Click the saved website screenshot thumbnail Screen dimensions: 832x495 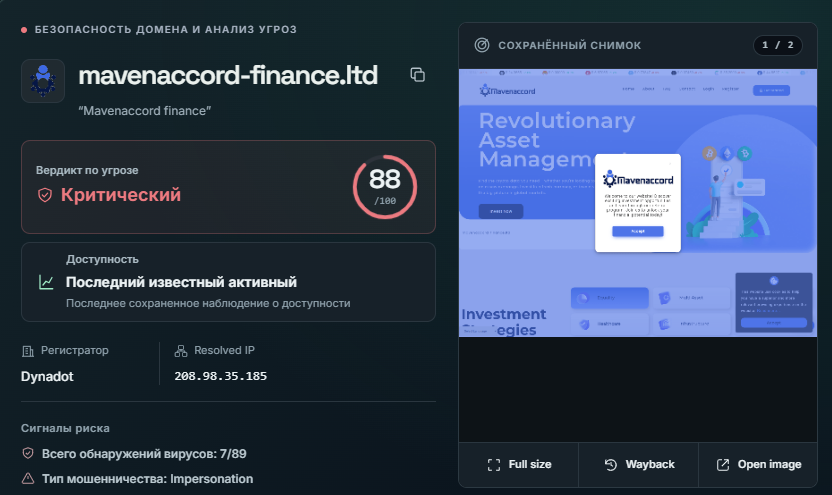point(638,203)
